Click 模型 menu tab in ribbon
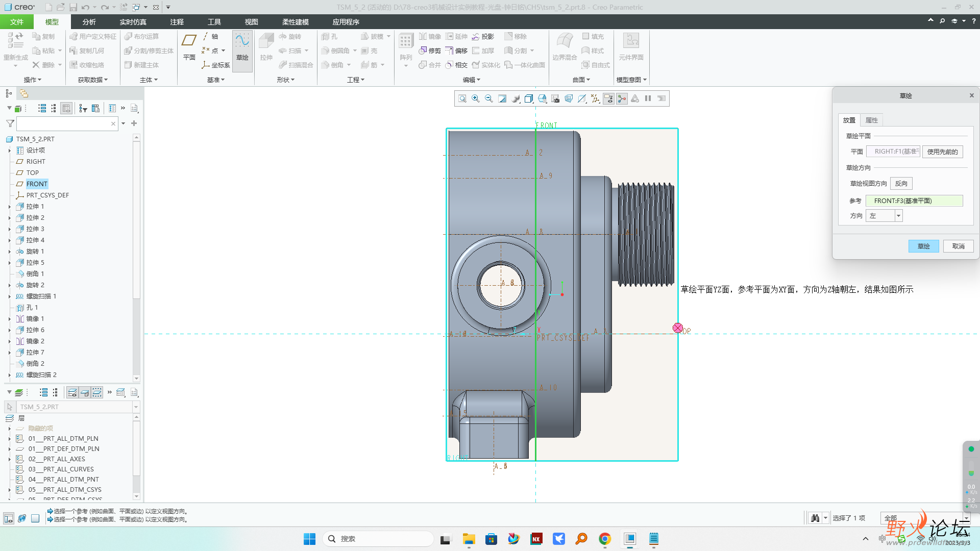This screenshot has height=551, width=980. coord(52,22)
